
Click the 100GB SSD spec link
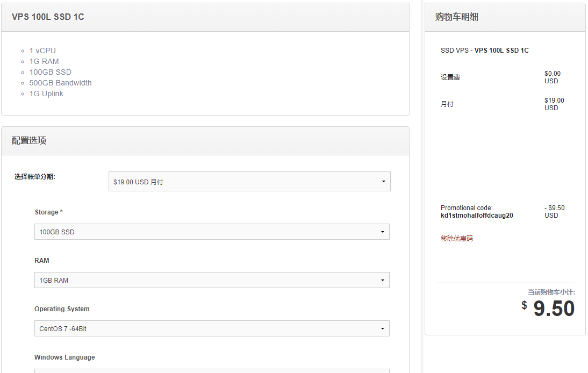50,72
